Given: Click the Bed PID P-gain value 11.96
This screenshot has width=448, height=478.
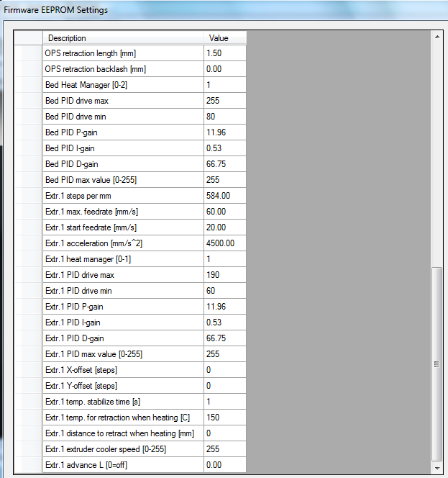Looking at the screenshot, I should click(225, 132).
